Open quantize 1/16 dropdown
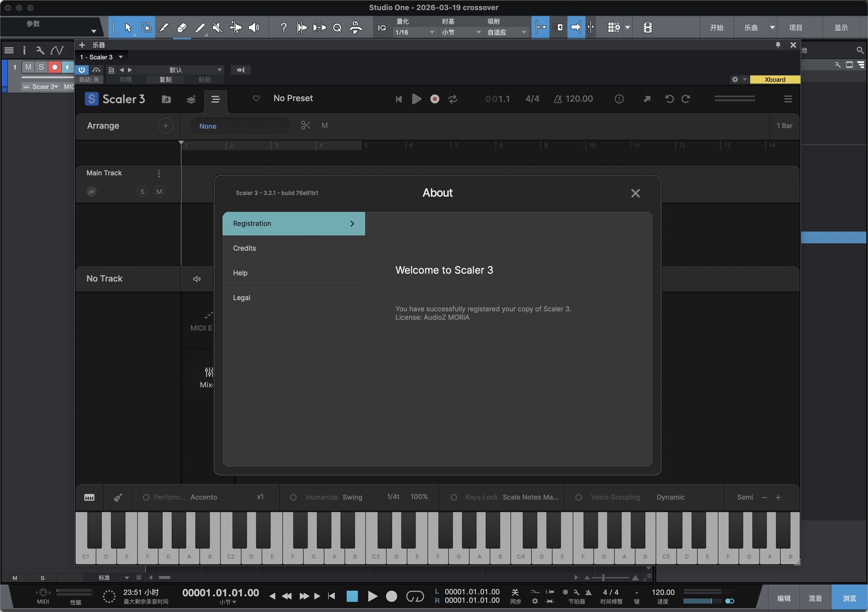 pos(414,33)
